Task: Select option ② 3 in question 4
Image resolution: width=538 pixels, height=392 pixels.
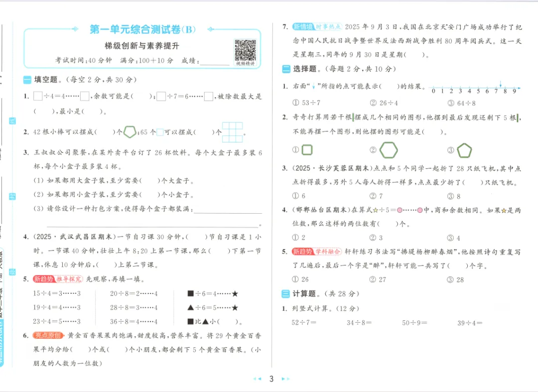Action: tap(377, 238)
